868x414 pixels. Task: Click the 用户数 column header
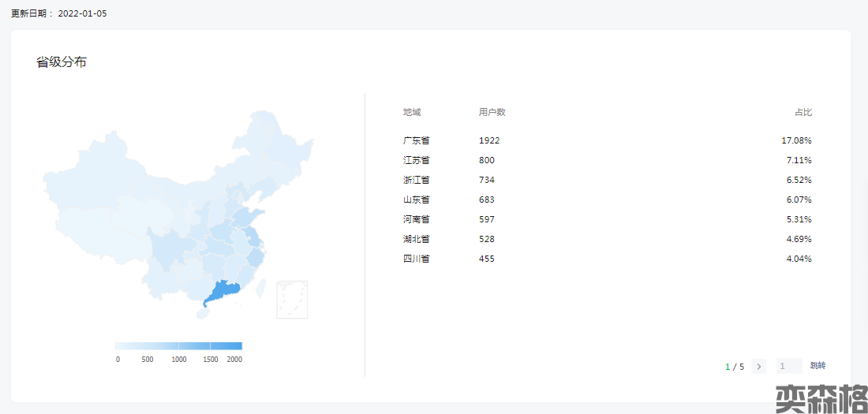[x=492, y=112]
